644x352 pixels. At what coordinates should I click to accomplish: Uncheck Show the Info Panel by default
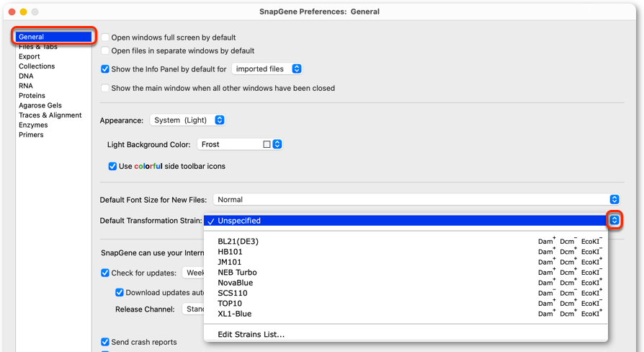click(x=105, y=69)
